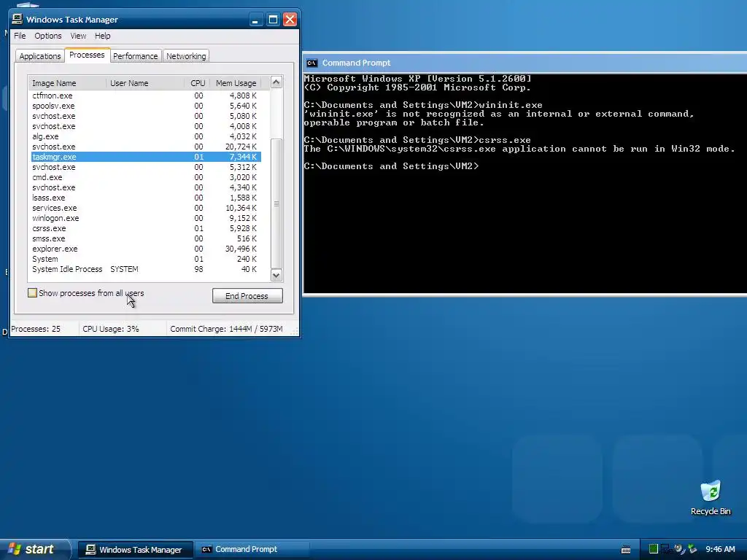Image resolution: width=747 pixels, height=560 pixels.
Task: Sort by Image Name column header
Action: tap(67, 83)
